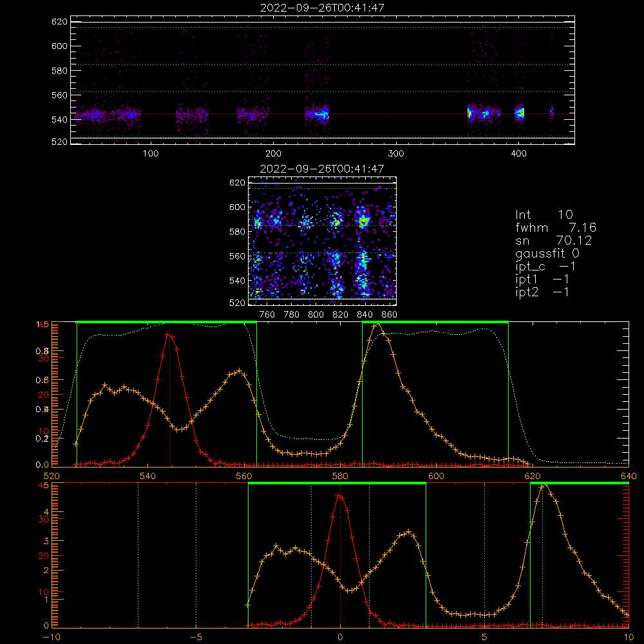Click the bright blob near x=360 in top spectrogram
The height and width of the screenshot is (644, 644).
(x=469, y=113)
